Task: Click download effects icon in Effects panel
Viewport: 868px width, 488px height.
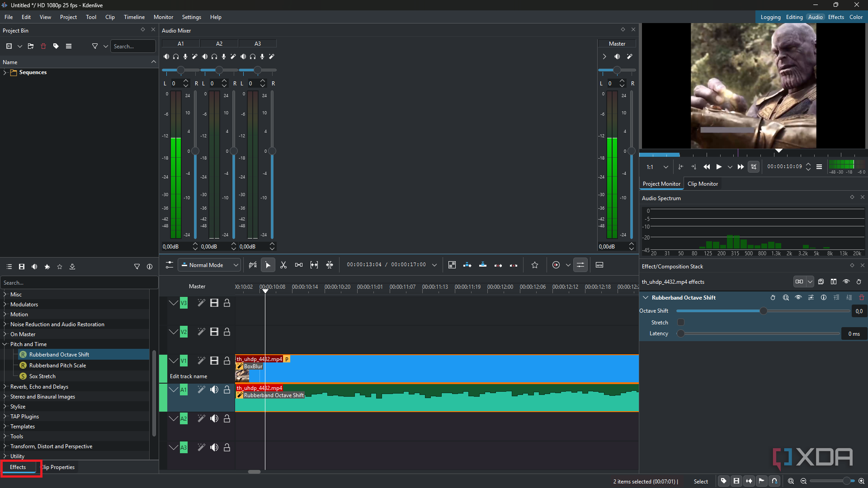Action: coord(72,267)
